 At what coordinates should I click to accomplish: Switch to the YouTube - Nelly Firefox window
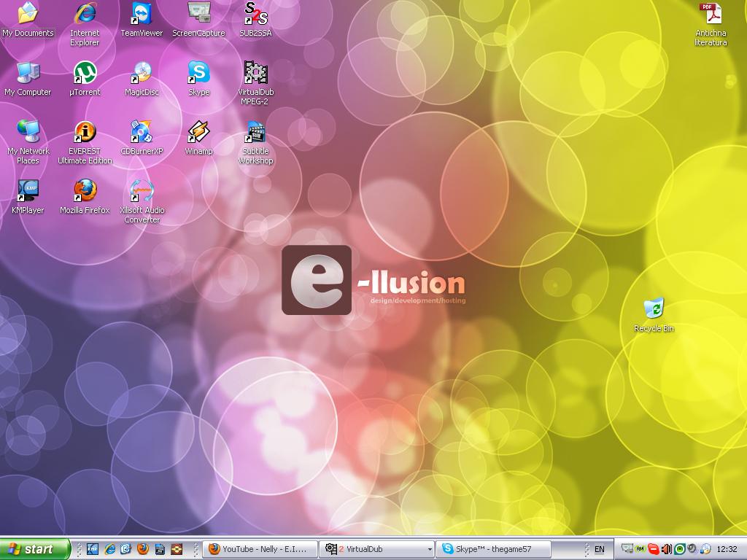(261, 549)
